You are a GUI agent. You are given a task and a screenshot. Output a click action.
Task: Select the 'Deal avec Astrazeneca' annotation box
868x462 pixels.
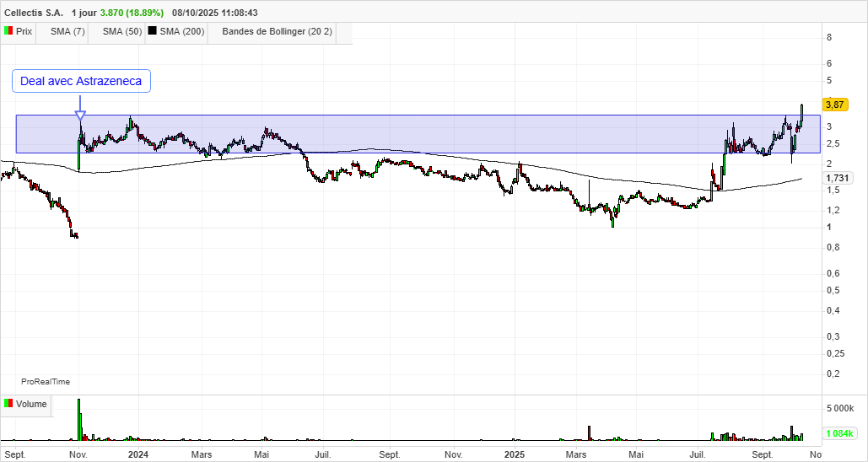81,81
